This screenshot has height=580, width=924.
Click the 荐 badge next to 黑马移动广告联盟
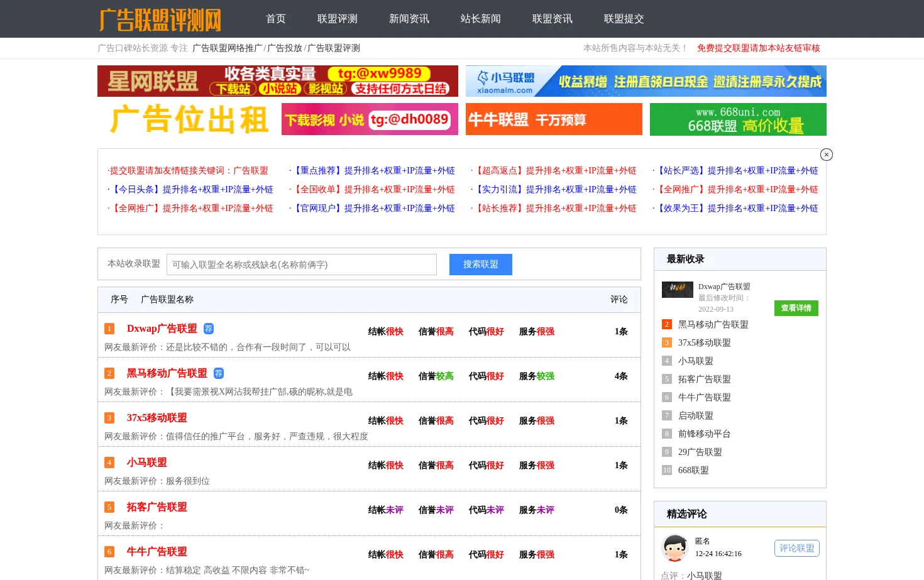click(x=219, y=373)
